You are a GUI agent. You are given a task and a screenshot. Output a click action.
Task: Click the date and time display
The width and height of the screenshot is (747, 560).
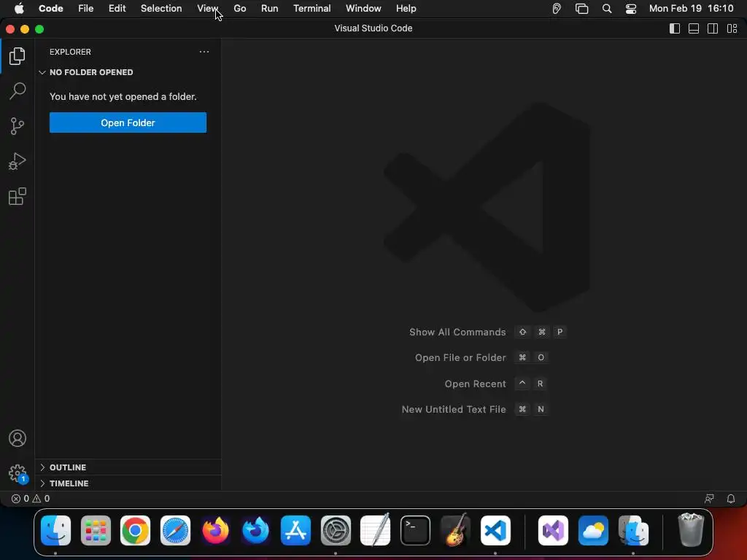coord(692,9)
